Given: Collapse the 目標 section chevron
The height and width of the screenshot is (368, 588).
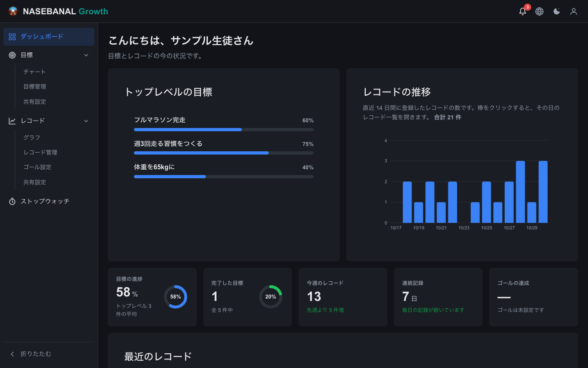Looking at the screenshot, I should 86,55.
